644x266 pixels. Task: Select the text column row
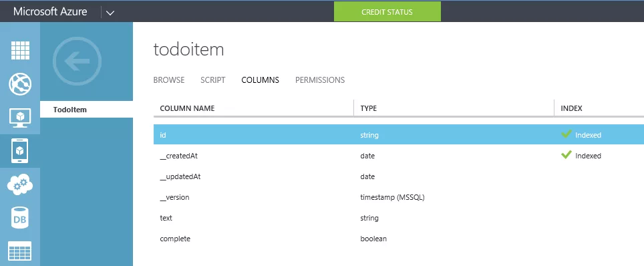pyautogui.click(x=399, y=218)
